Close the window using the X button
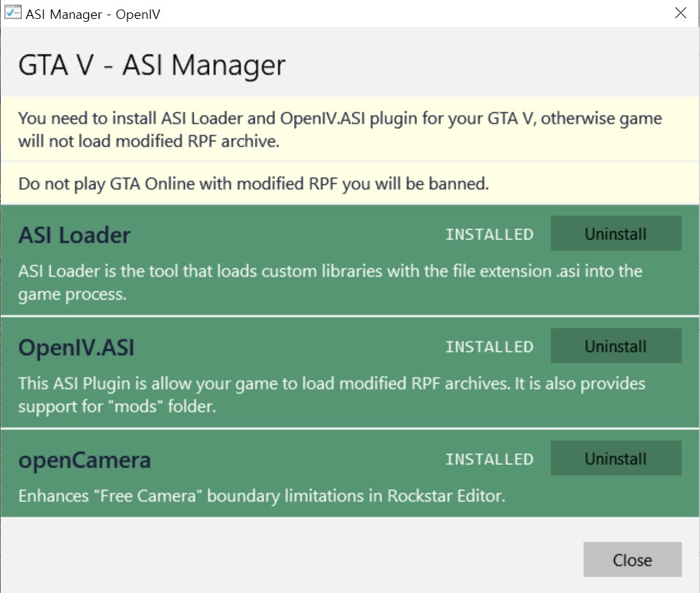 pos(681,12)
